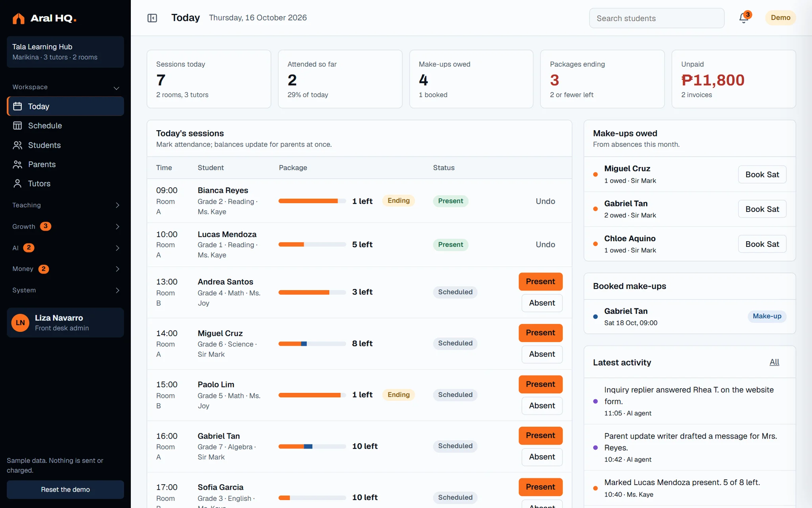Screen dimensions: 812x508
Task: Click the Demo badge in header
Action: coord(780,18)
